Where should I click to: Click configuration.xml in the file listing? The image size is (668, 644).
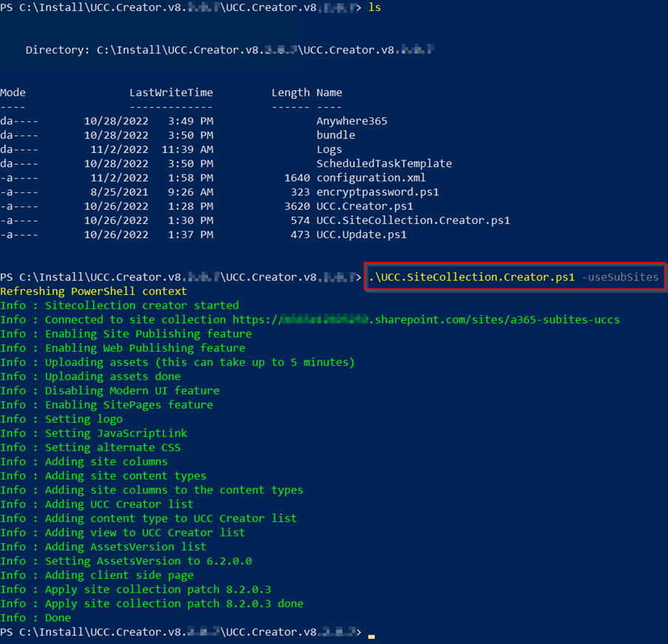pyautogui.click(x=371, y=177)
